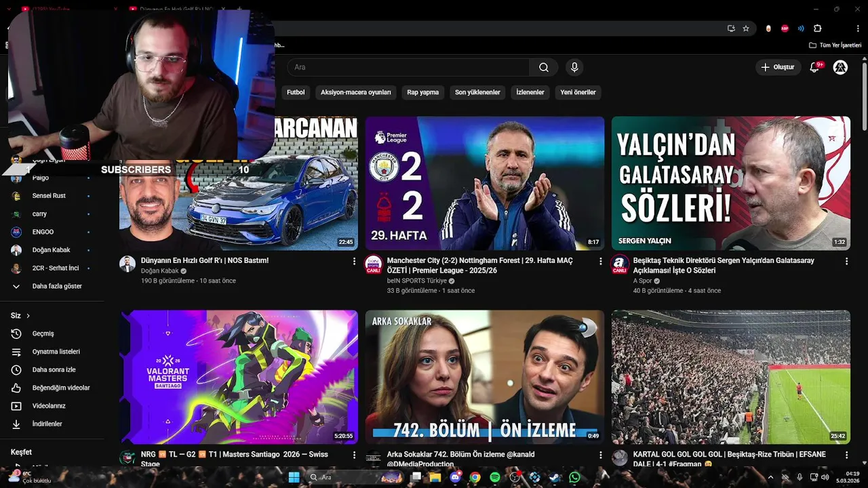Open Beğendiğim videolar in sidebar
Screen dimensions: 868x488
click(52, 388)
